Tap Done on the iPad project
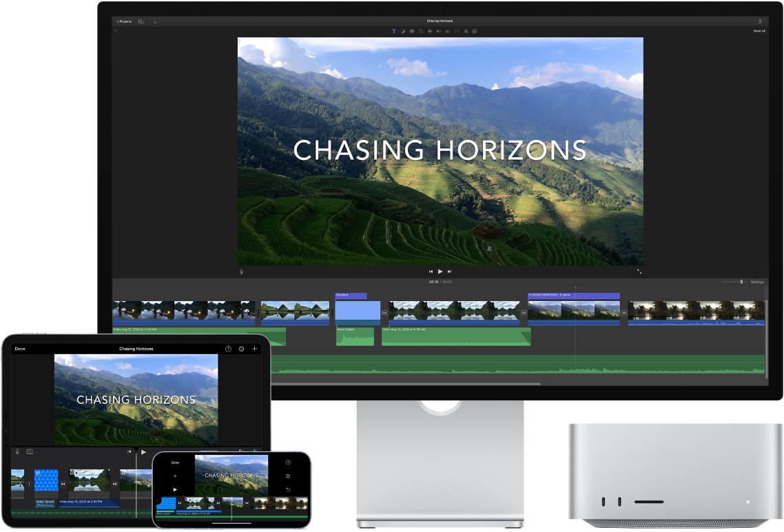The width and height of the screenshot is (784, 532). [19, 349]
